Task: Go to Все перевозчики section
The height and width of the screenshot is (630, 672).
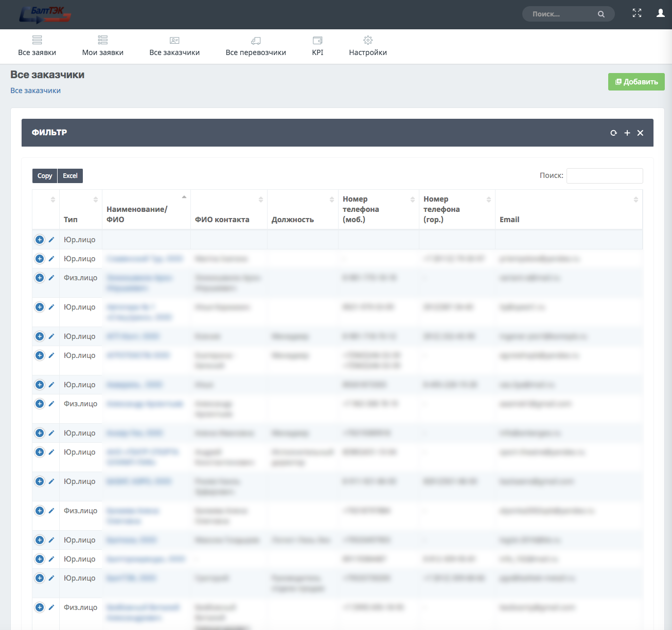Action: pyautogui.click(x=256, y=46)
